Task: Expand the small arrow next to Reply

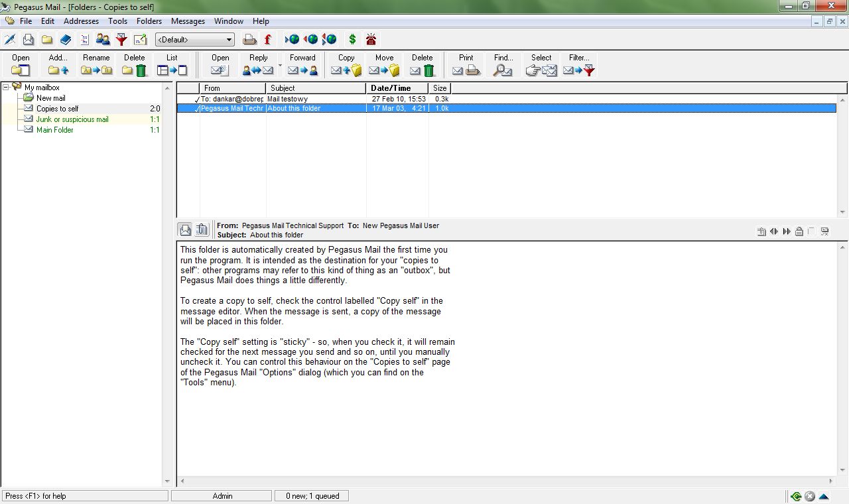Action: [280, 66]
